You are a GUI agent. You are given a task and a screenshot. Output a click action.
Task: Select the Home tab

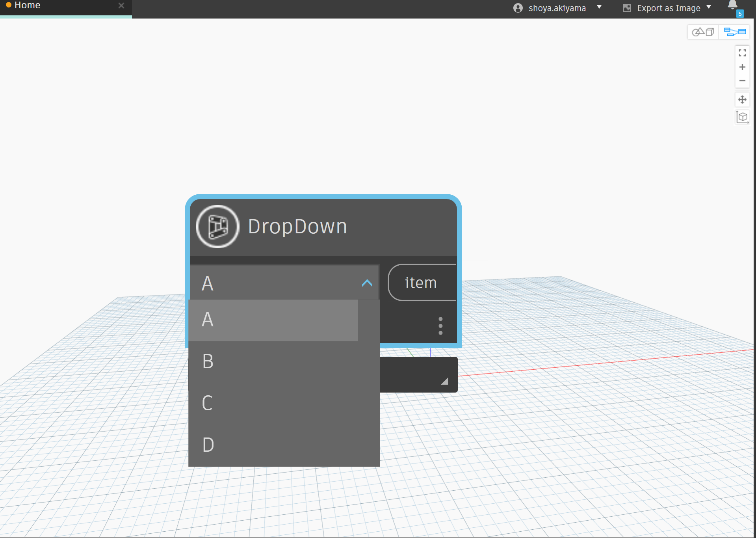pyautogui.click(x=28, y=6)
